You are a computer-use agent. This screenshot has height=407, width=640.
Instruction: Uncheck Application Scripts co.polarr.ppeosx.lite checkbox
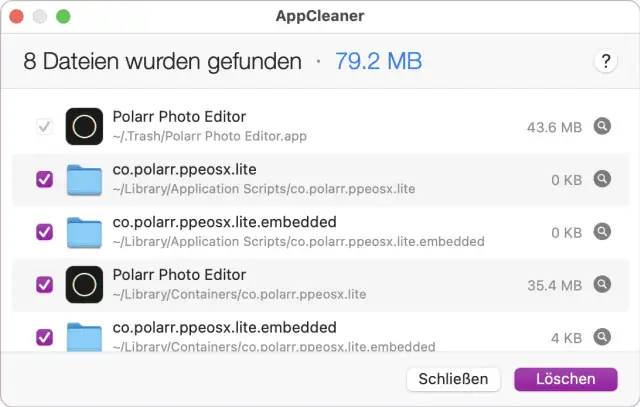click(44, 180)
